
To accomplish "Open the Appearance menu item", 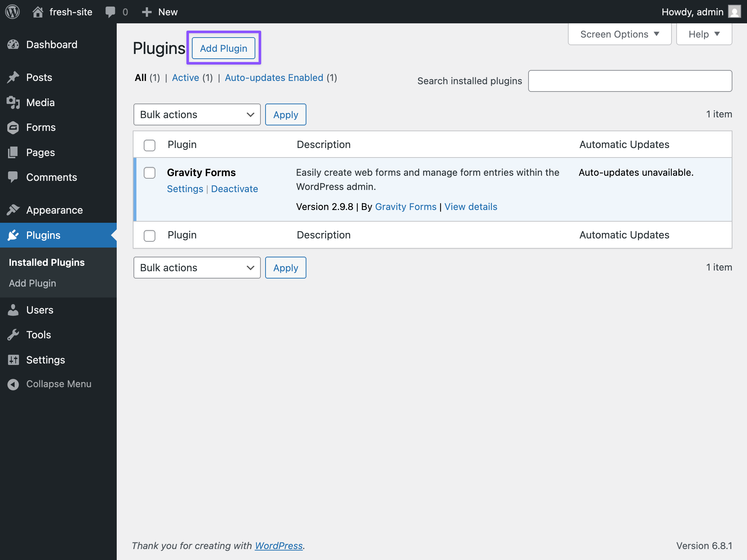I will (x=58, y=210).
